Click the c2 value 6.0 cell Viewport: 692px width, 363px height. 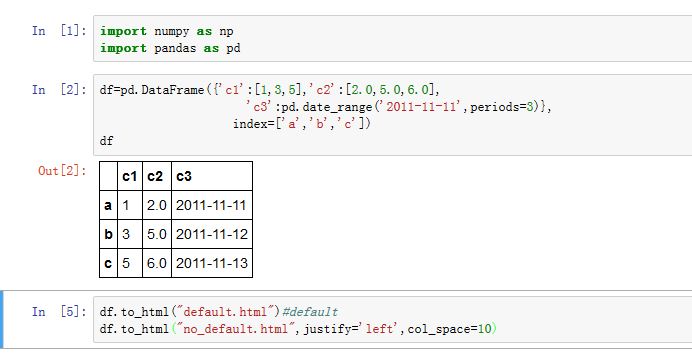[x=157, y=263]
